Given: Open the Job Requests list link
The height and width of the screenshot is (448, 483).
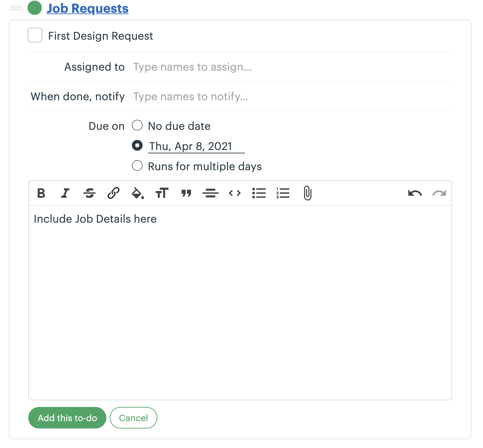Looking at the screenshot, I should point(87,8).
